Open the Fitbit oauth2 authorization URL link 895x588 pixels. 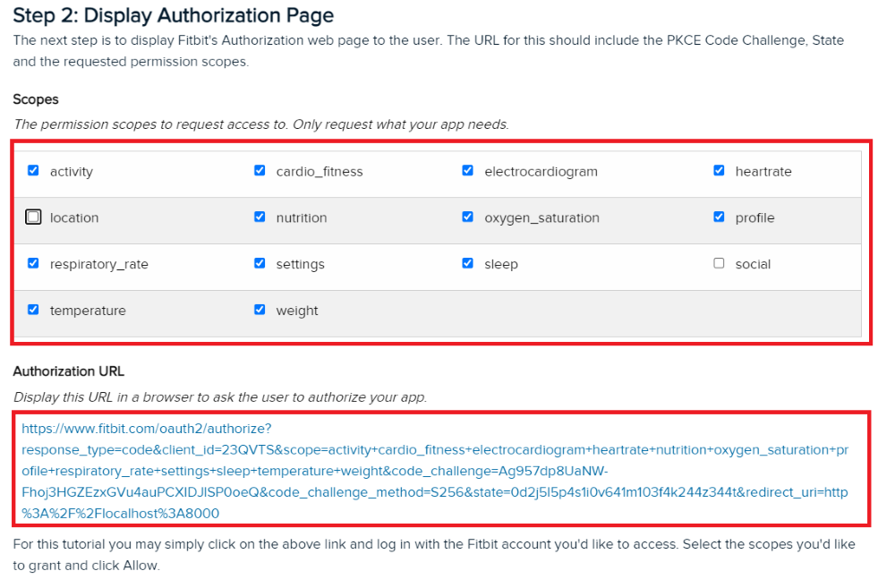(435, 471)
